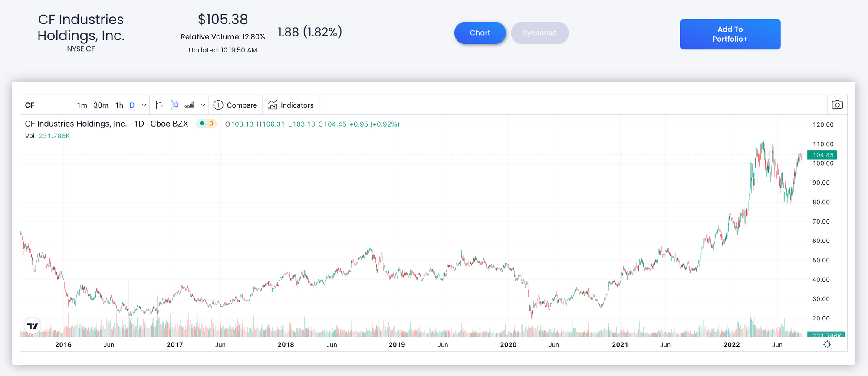Select the 1h timeframe

click(x=119, y=105)
